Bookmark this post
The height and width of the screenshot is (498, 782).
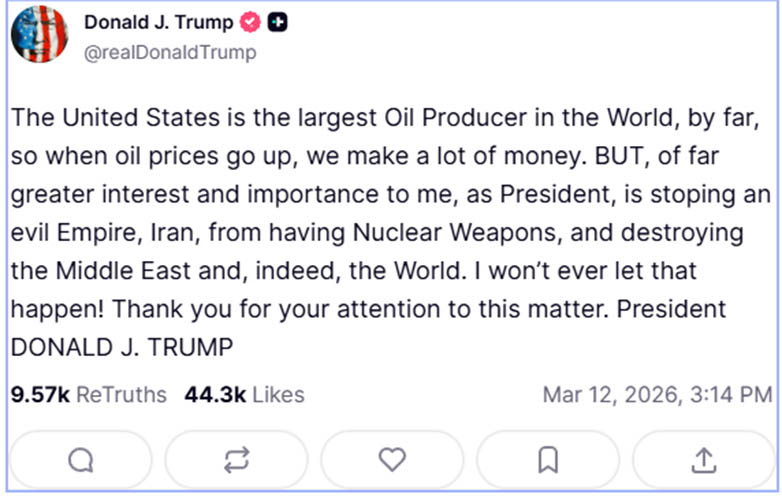coord(548,460)
